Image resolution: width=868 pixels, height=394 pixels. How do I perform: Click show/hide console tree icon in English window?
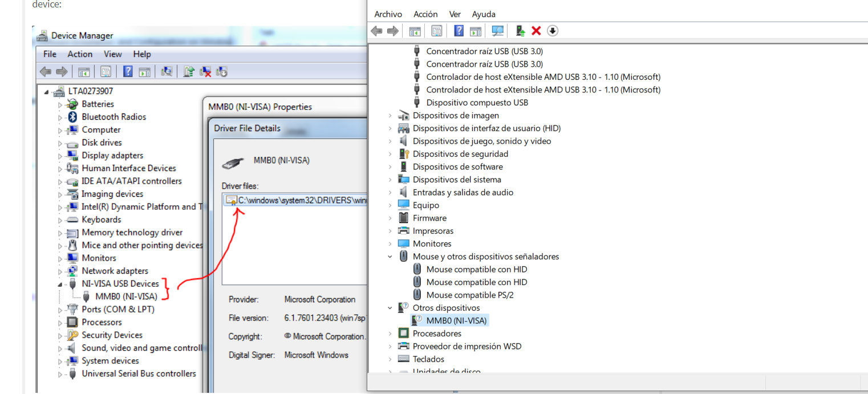pos(84,72)
